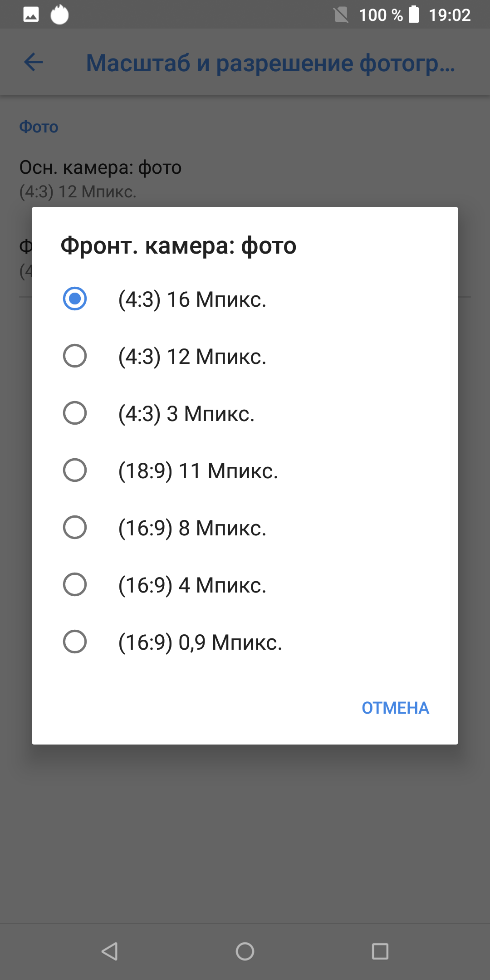Tap the image notification icon in status bar
The width and height of the screenshot is (490, 980).
click(31, 15)
